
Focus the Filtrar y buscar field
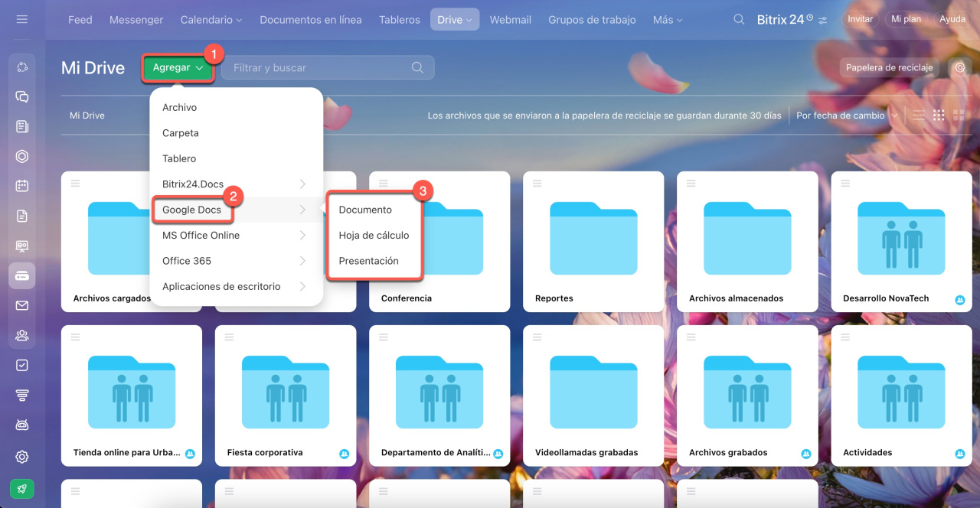point(328,67)
